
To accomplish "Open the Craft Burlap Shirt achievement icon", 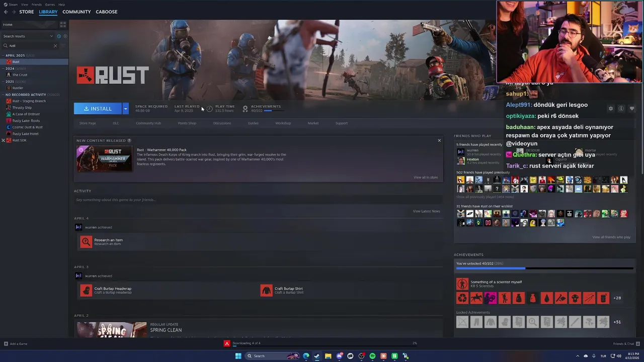I will (x=266, y=291).
